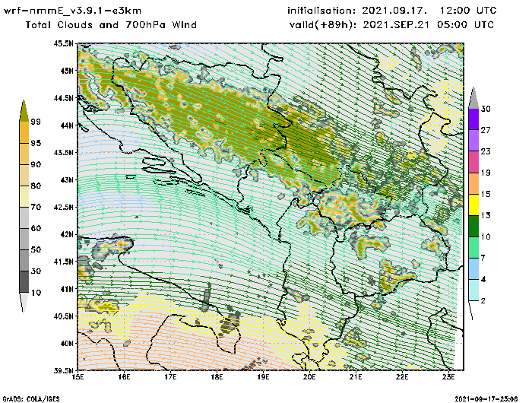Click the light blue 4–7 wind swatch
This screenshot has height=403, width=532.
pos(473,269)
